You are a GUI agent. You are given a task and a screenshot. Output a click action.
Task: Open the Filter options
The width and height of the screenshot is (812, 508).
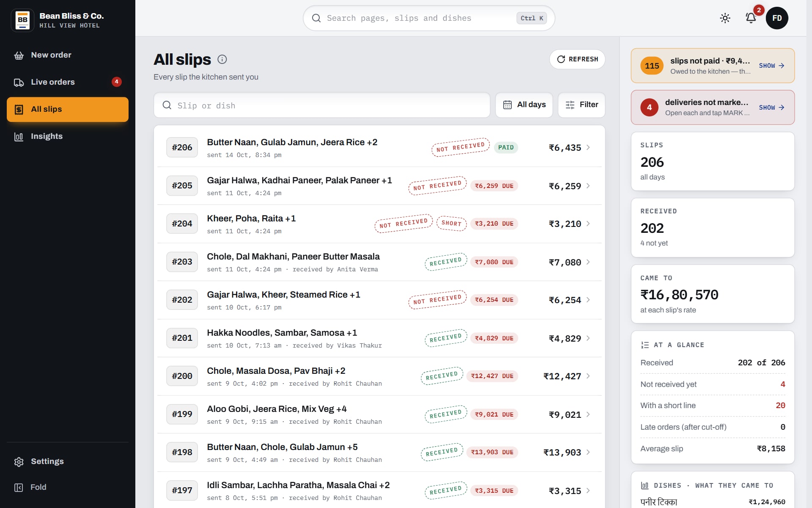[x=582, y=105]
